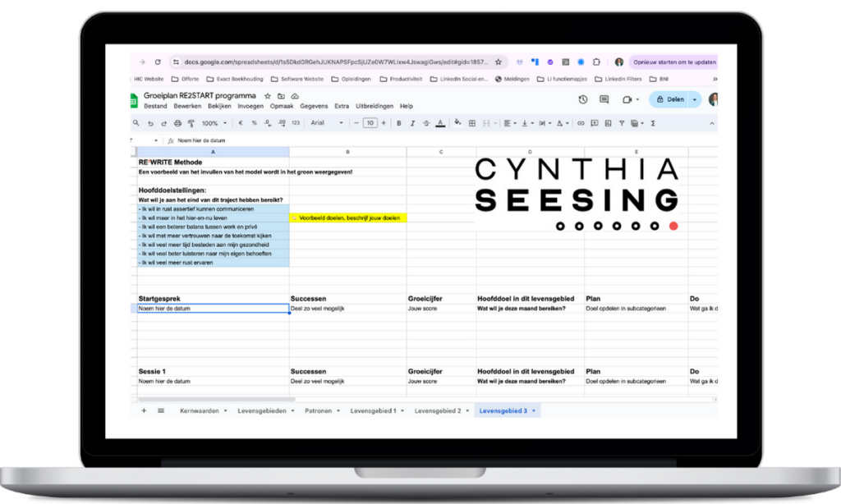Screen dimensions: 841x504
Task: Toggle strikethrough formatting in toolbar
Action: click(425, 123)
